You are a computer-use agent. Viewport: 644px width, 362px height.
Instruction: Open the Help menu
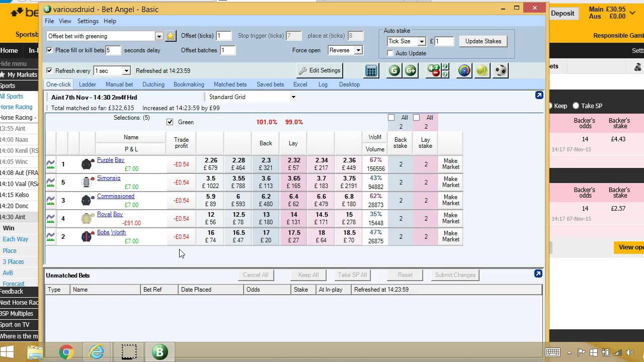coord(110,21)
